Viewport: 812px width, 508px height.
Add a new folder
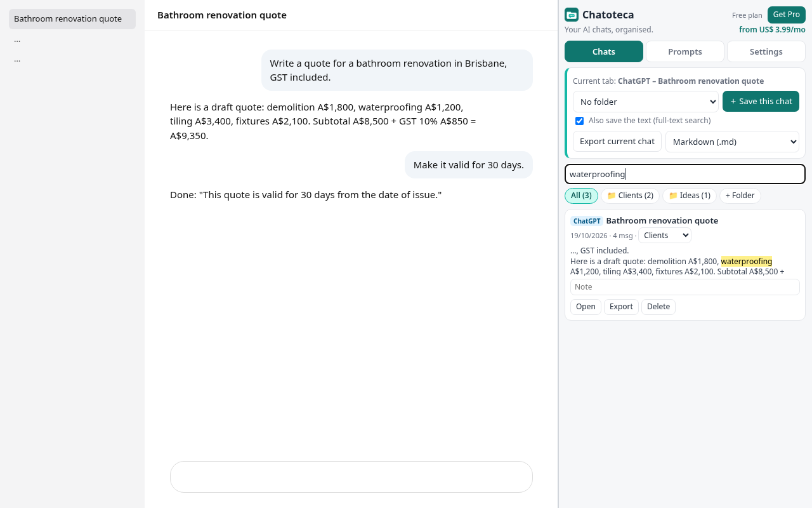click(740, 196)
